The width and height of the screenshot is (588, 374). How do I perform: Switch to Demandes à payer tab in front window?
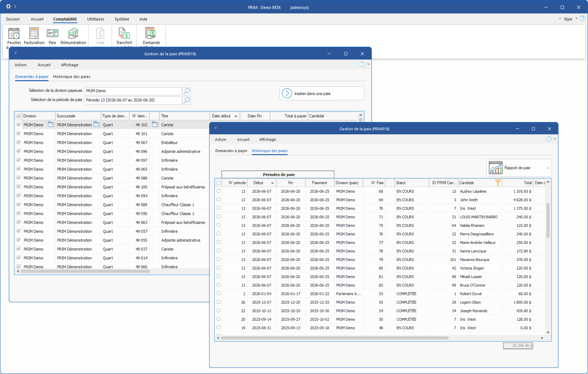click(x=231, y=151)
